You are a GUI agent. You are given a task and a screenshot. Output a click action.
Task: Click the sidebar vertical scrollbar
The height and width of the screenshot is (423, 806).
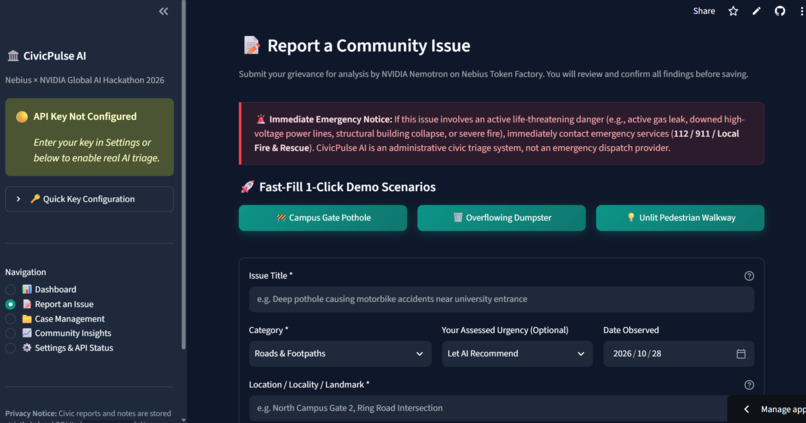coord(184,175)
